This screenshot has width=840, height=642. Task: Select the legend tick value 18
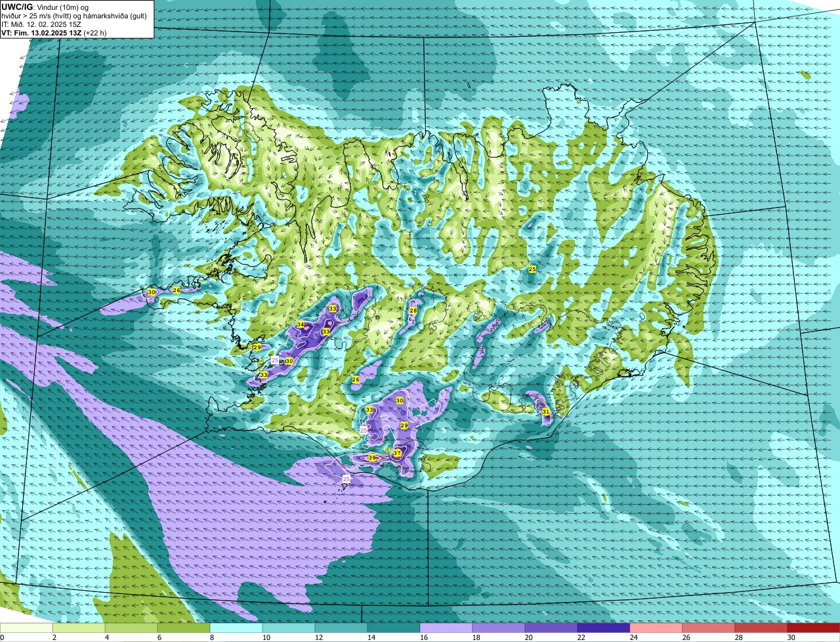[x=475, y=637]
